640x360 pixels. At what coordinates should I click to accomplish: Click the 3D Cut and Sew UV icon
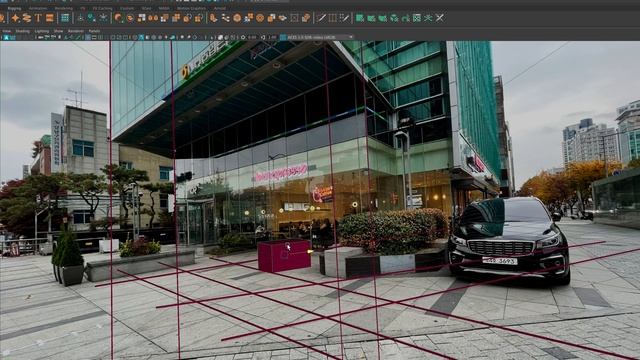pyautogui.click(x=428, y=18)
